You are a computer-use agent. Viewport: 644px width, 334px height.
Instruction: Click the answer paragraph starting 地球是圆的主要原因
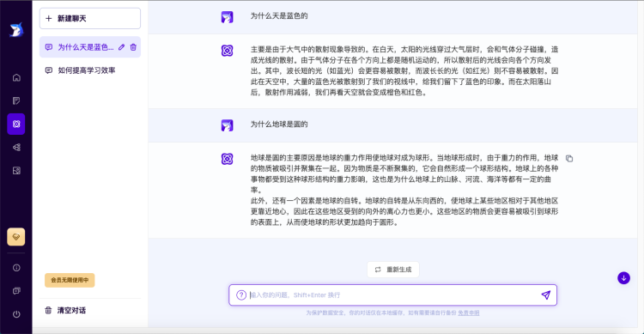pos(404,173)
